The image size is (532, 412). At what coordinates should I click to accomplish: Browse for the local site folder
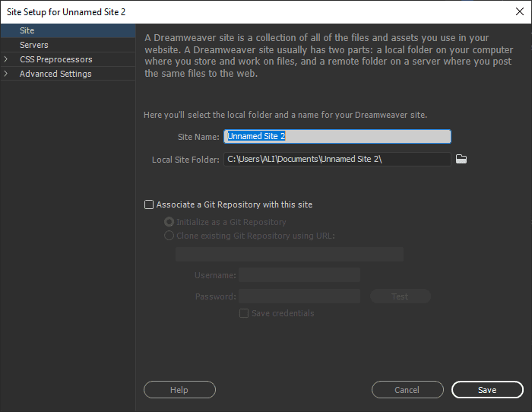pos(461,159)
